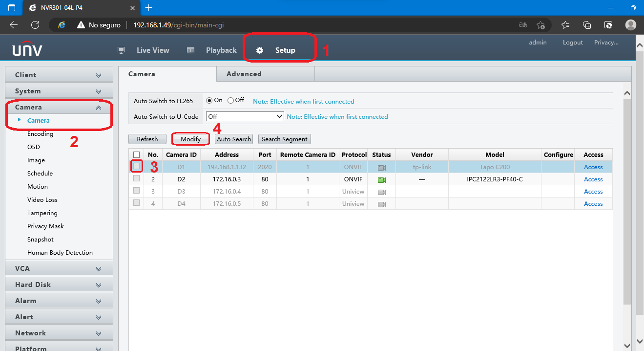Click the Playback film icon

191,50
